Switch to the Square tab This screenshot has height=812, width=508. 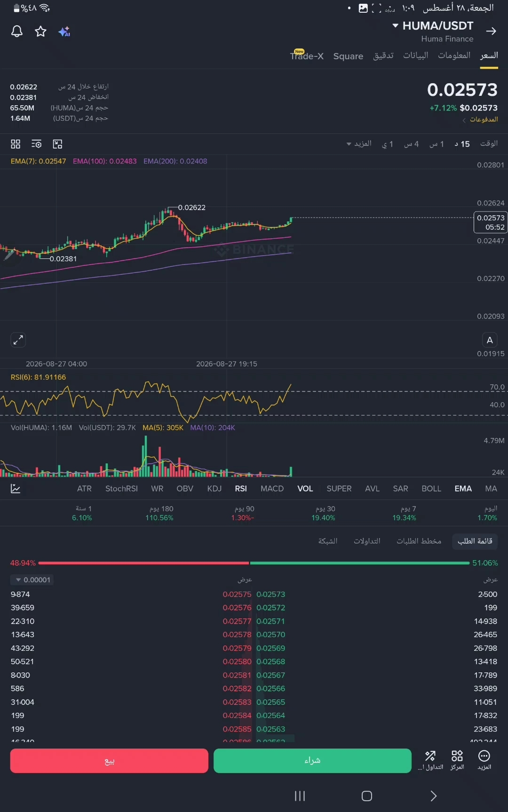coord(348,56)
